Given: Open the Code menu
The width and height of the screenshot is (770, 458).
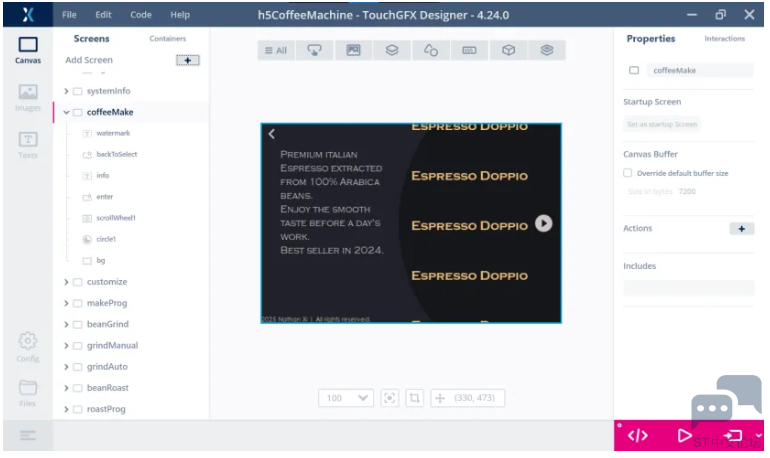Looking at the screenshot, I should 141,15.
